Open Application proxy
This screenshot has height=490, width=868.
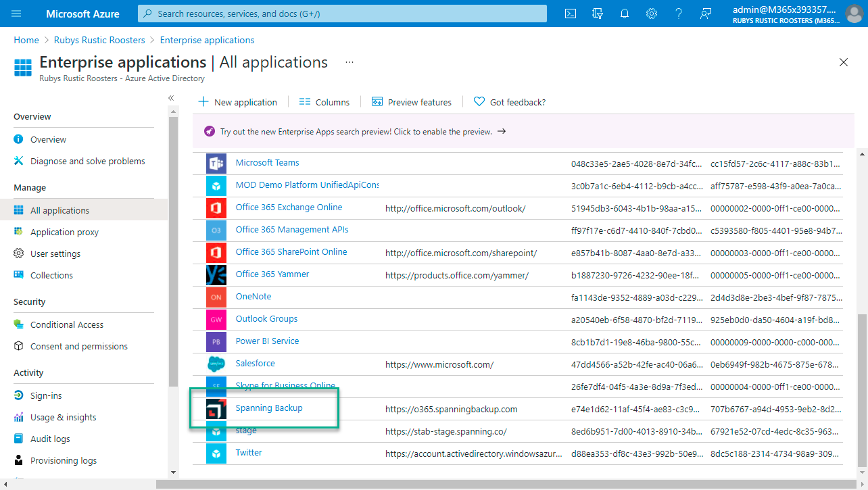pyautogui.click(x=64, y=232)
